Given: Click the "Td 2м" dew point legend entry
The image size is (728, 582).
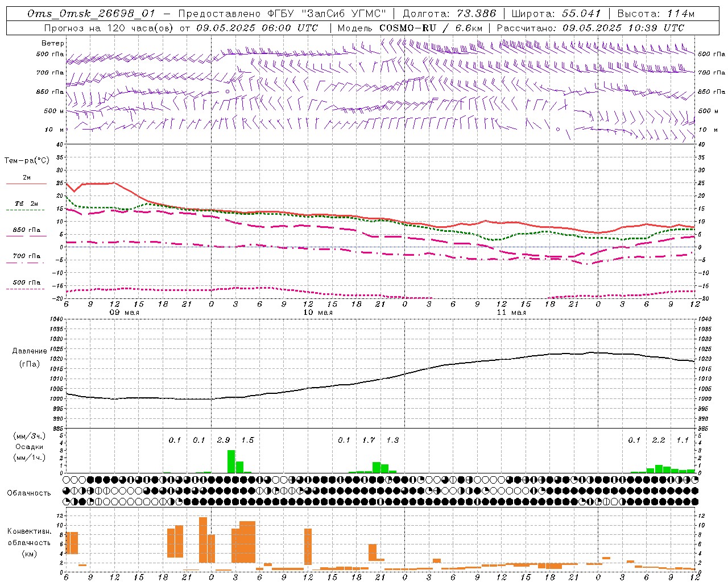Looking at the screenshot, I should tap(27, 203).
